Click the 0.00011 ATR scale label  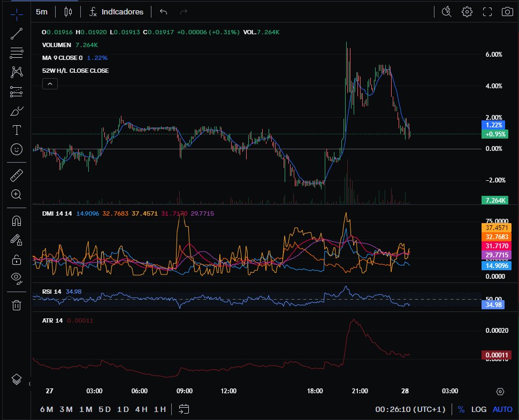[496, 355]
